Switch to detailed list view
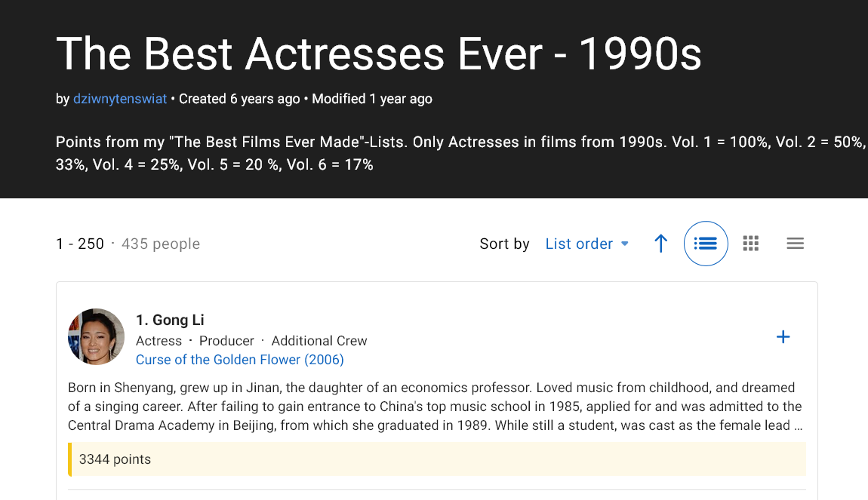 tap(706, 244)
